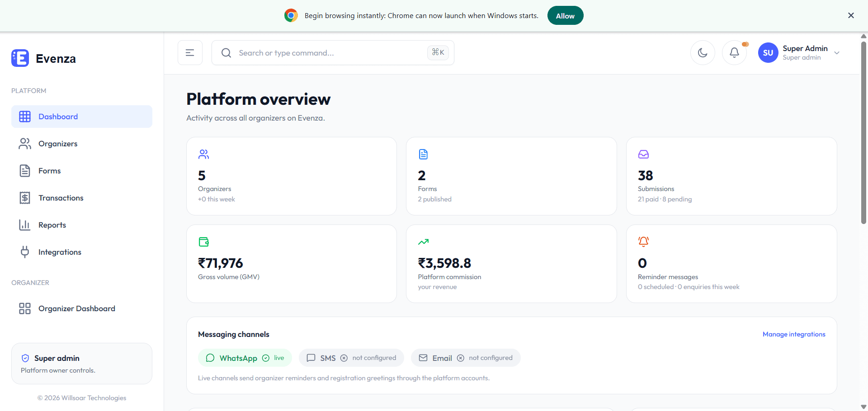Viewport: 868px width, 411px height.
Task: Click the "your revenue" caption
Action: (x=437, y=287)
